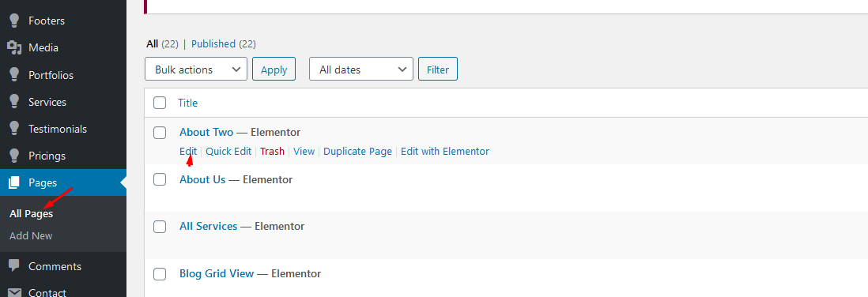
Task: Toggle the select-all checkbox beside Title
Action: (160, 103)
